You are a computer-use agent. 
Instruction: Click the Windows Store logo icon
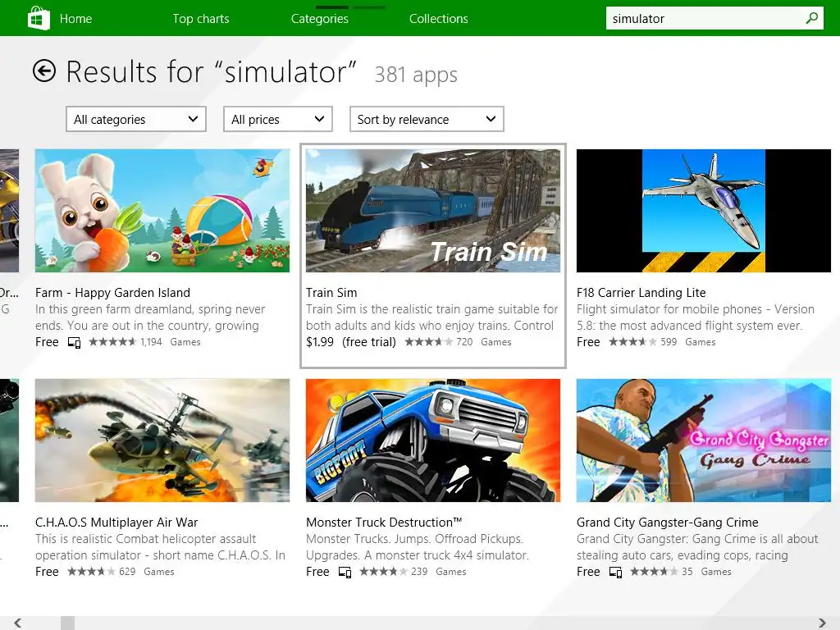(39, 18)
